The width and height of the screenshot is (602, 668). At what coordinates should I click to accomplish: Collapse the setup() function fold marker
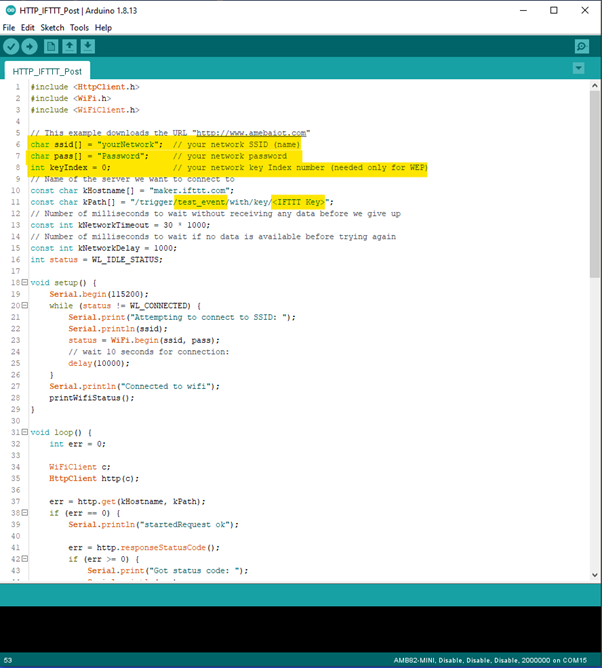tap(23, 283)
